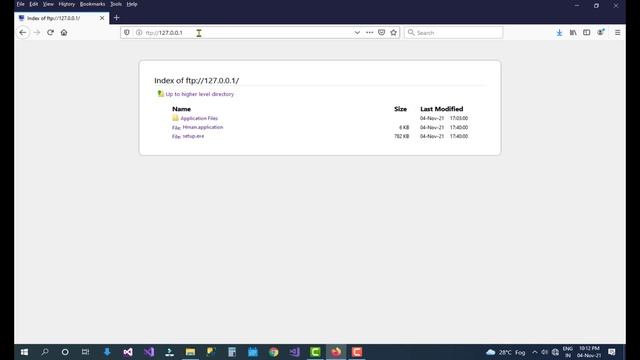Go forward one page

(x=37, y=33)
